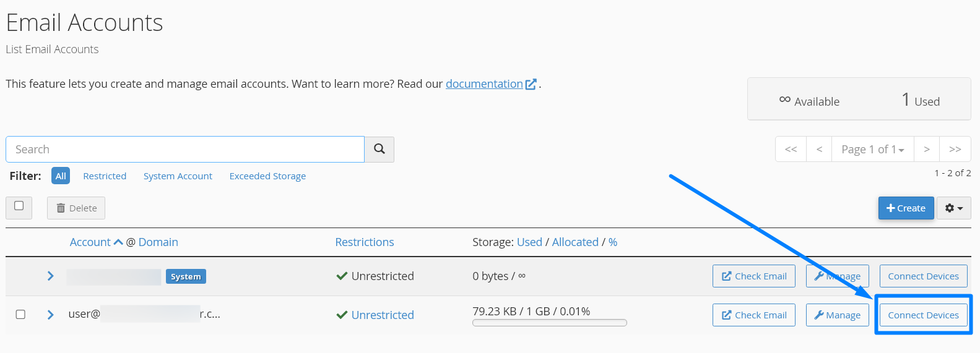The width and height of the screenshot is (980, 353).
Task: Click Manage for the System account
Action: pyautogui.click(x=838, y=276)
